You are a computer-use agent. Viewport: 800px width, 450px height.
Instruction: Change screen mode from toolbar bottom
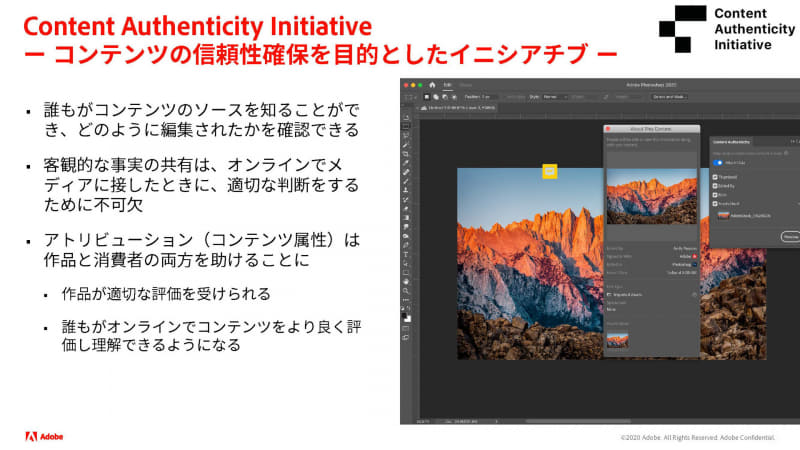406,337
